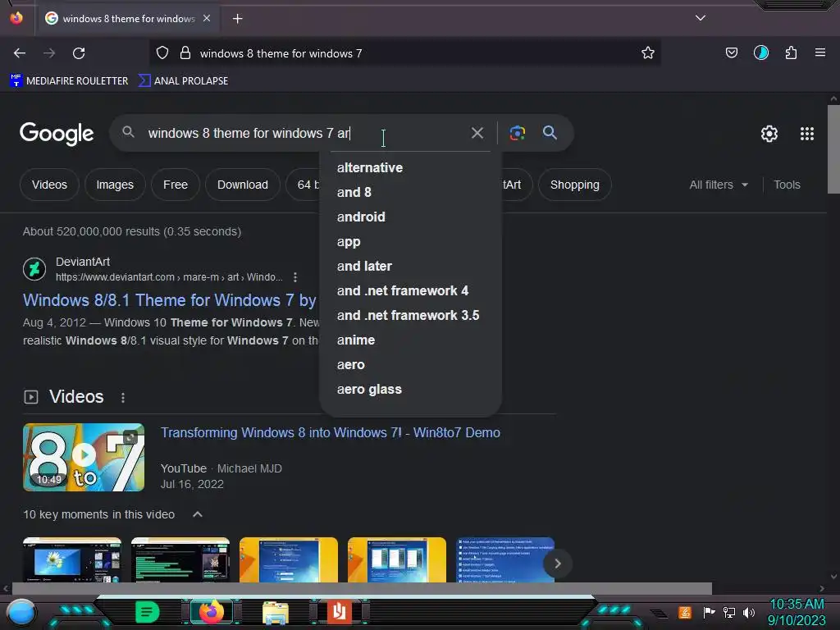Screen dimensions: 840x630
Task: Apply the Download filter chip
Action: tap(242, 185)
